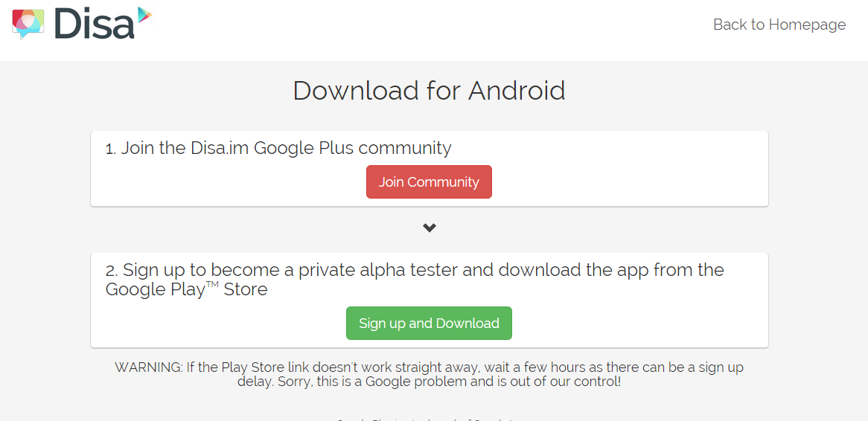Image resolution: width=868 pixels, height=421 pixels.
Task: Click the green Sign up and Download button
Action: (x=429, y=323)
